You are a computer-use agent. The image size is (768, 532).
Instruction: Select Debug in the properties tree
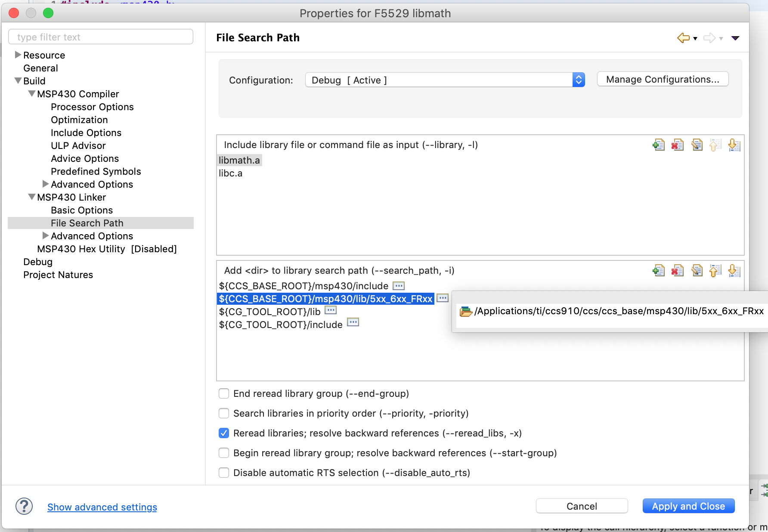[x=38, y=262]
